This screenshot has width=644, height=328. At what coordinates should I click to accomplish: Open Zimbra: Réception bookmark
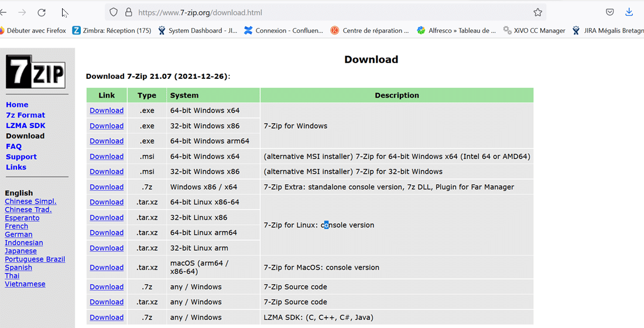112,30
